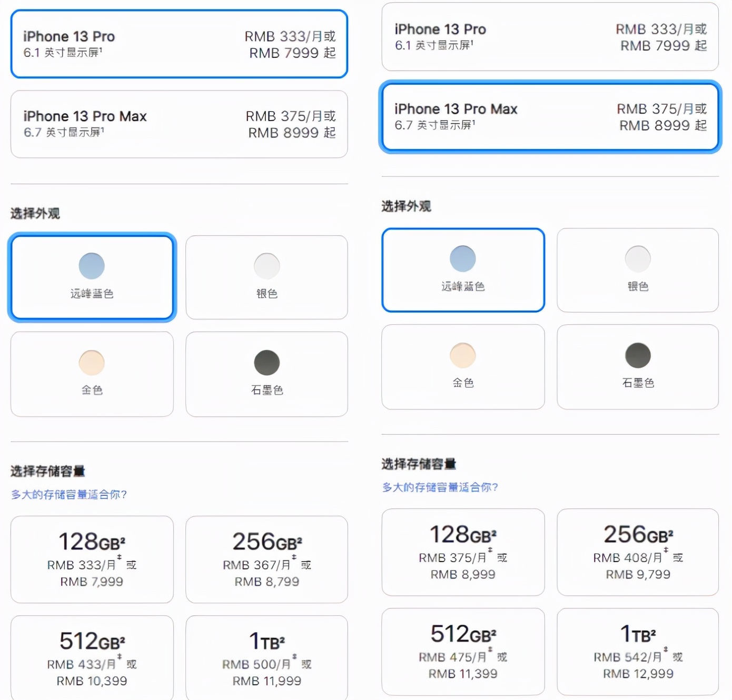732x700 pixels.
Task: Choose 128GB storage priced RMB 8,999
Action: (463, 552)
